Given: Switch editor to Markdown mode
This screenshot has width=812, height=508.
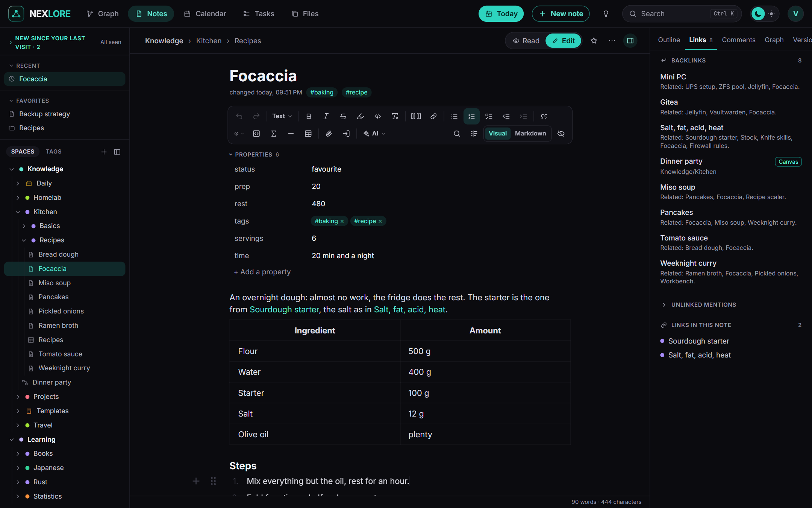Looking at the screenshot, I should (530, 134).
